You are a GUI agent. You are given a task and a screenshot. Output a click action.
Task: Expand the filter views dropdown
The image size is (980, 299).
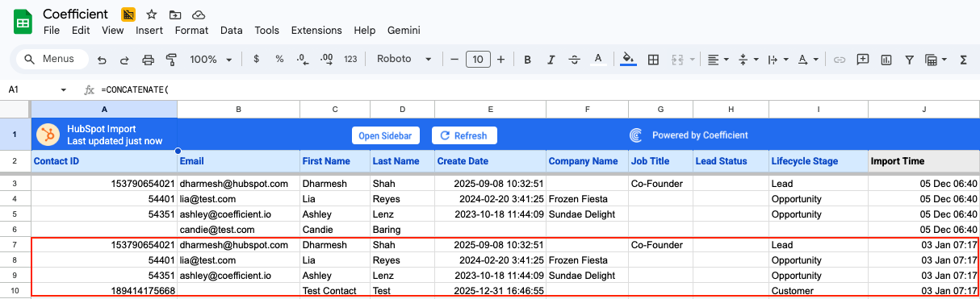click(936, 60)
